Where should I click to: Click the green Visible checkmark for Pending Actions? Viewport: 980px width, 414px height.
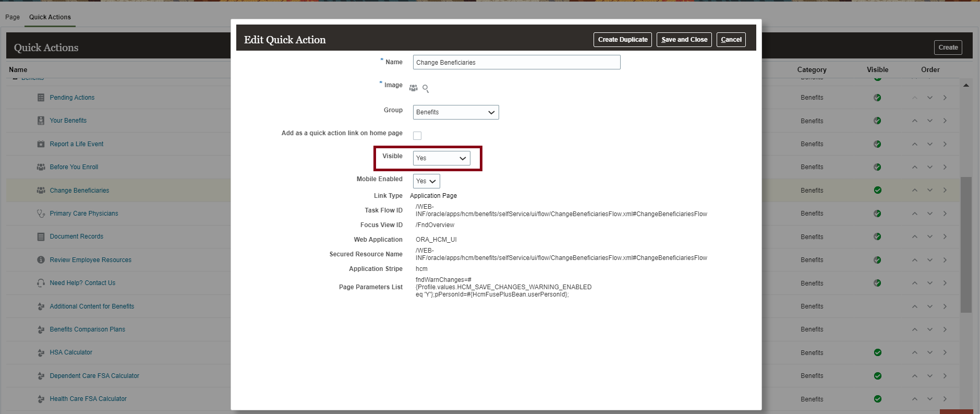click(x=878, y=98)
